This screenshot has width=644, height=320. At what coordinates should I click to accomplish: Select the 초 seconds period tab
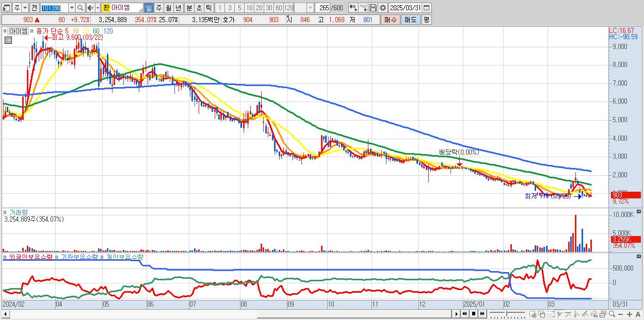(199, 8)
